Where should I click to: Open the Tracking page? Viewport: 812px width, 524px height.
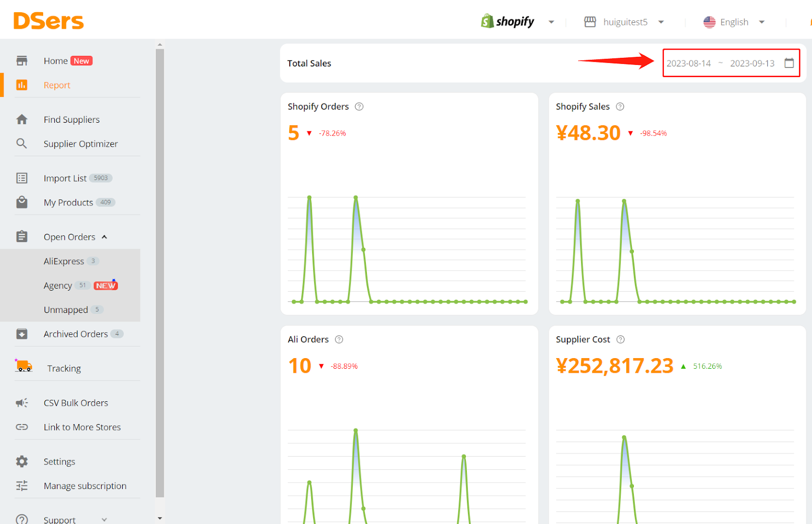tap(64, 368)
